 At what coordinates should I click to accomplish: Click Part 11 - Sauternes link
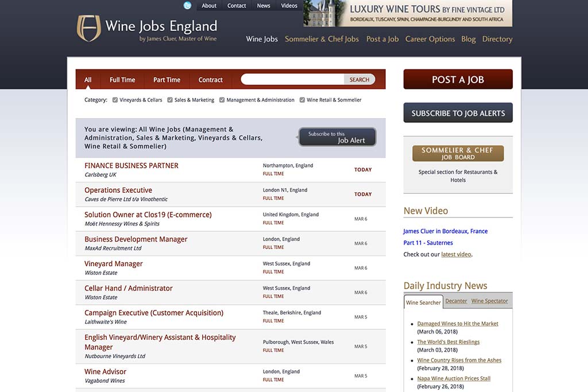[428, 243]
